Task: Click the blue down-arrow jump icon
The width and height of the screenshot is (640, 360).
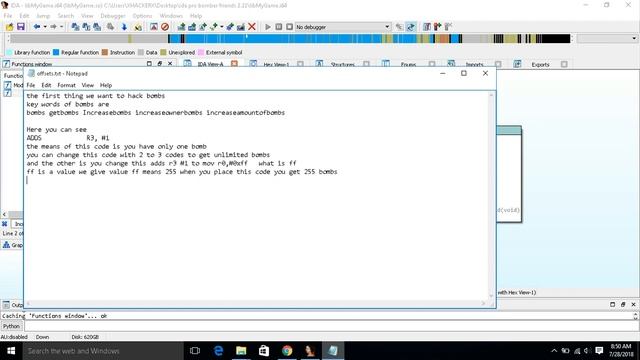Action: click(124, 27)
